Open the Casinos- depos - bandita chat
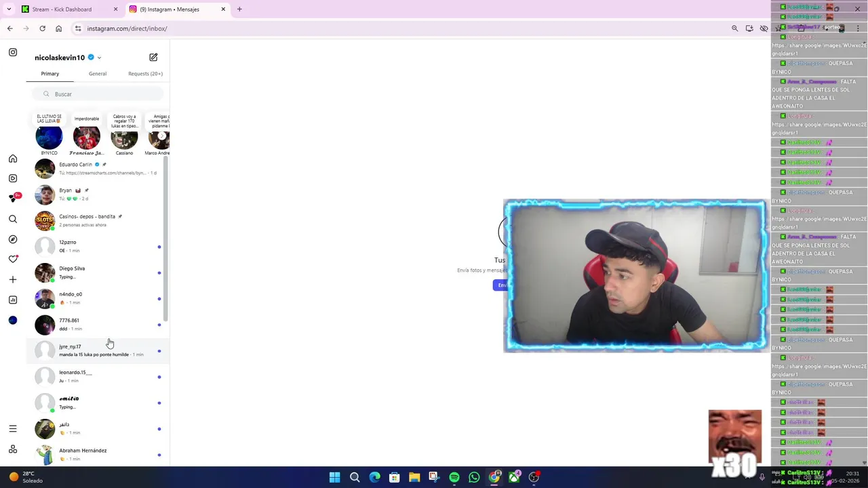 coord(98,220)
